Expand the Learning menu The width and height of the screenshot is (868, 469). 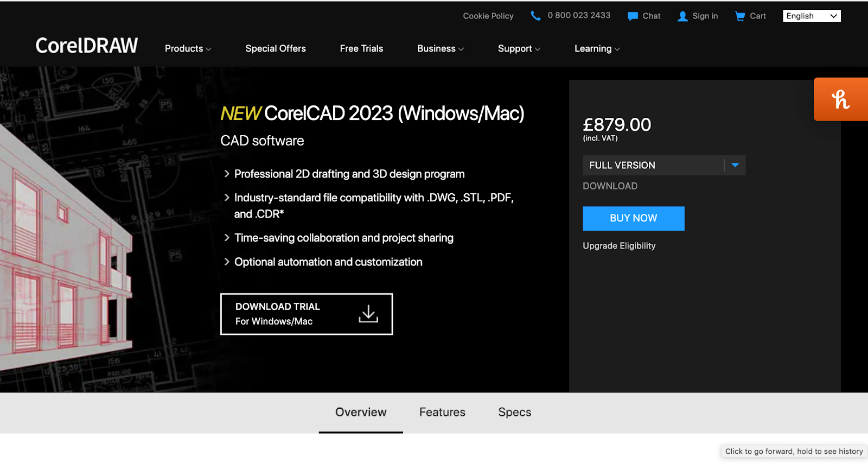tap(597, 49)
